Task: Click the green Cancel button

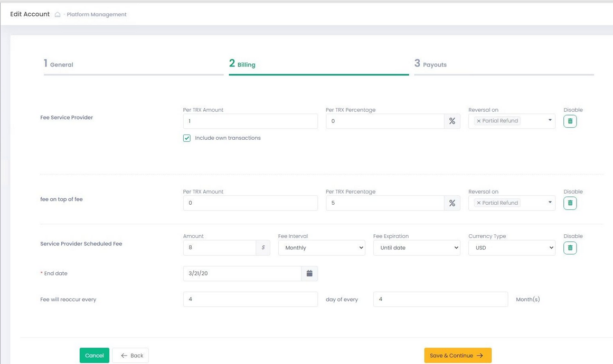Action: [95, 356]
